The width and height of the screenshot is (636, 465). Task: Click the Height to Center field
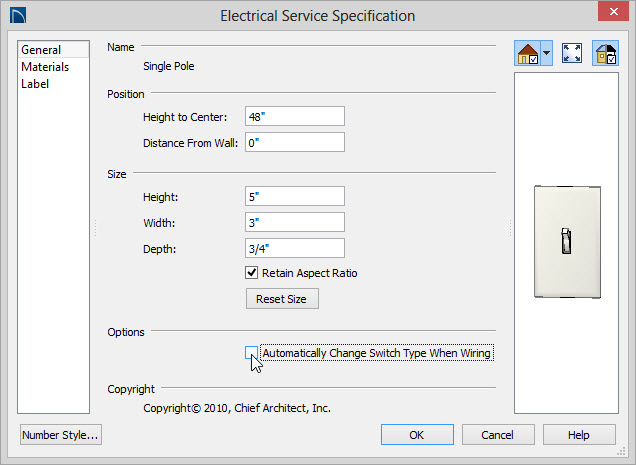click(295, 116)
